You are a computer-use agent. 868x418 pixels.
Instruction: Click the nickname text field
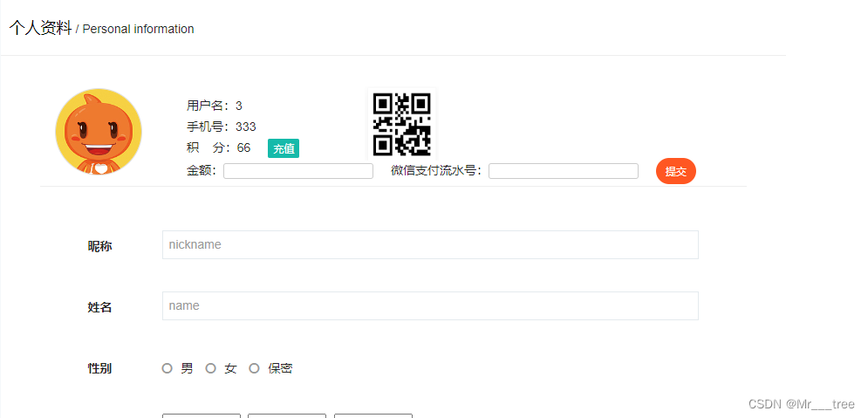430,244
